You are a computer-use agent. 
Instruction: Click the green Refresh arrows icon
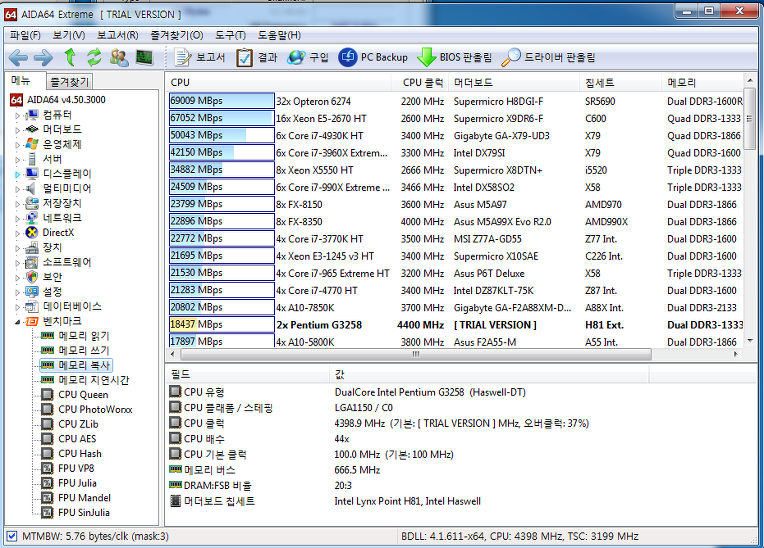pos(94,57)
